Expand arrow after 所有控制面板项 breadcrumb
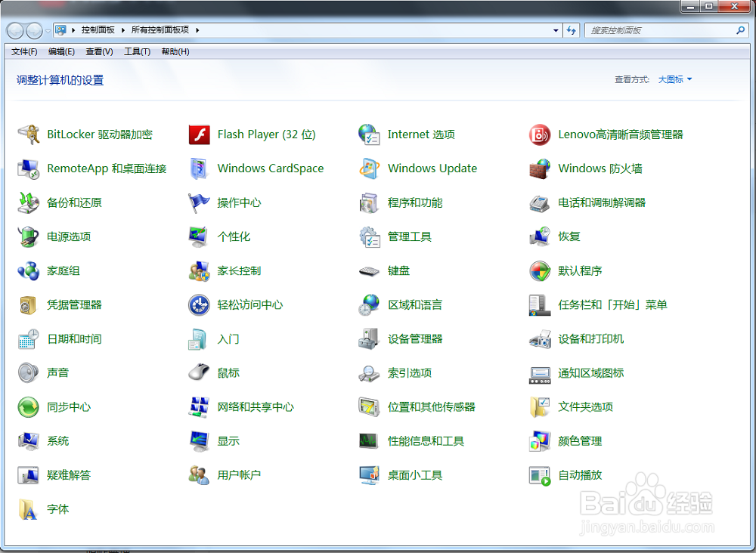The height and width of the screenshot is (553, 756). [x=197, y=30]
